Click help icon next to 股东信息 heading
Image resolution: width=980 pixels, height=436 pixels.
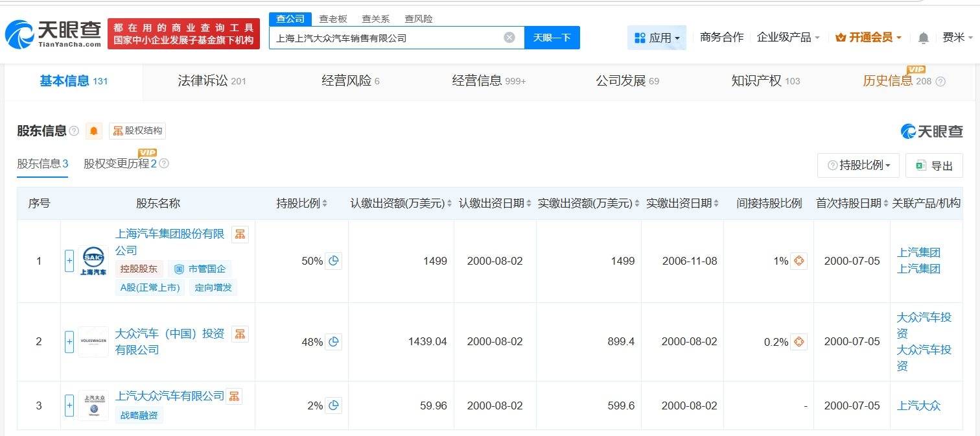pyautogui.click(x=74, y=131)
